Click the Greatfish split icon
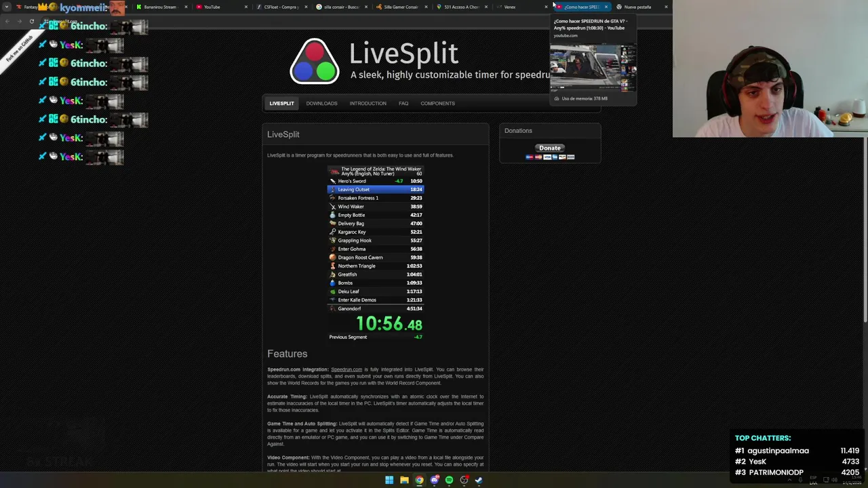 point(332,274)
